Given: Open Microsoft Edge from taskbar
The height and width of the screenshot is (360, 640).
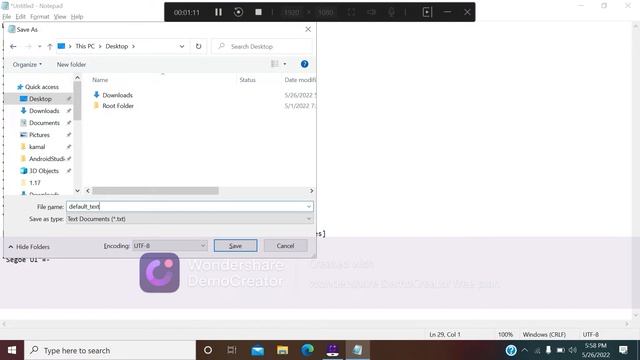Looking at the screenshot, I should 307,350.
